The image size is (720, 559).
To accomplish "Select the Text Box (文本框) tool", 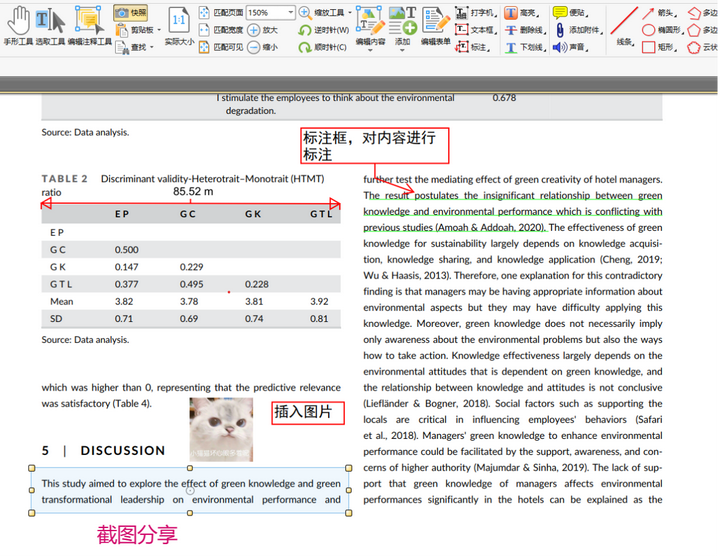I will point(476,30).
